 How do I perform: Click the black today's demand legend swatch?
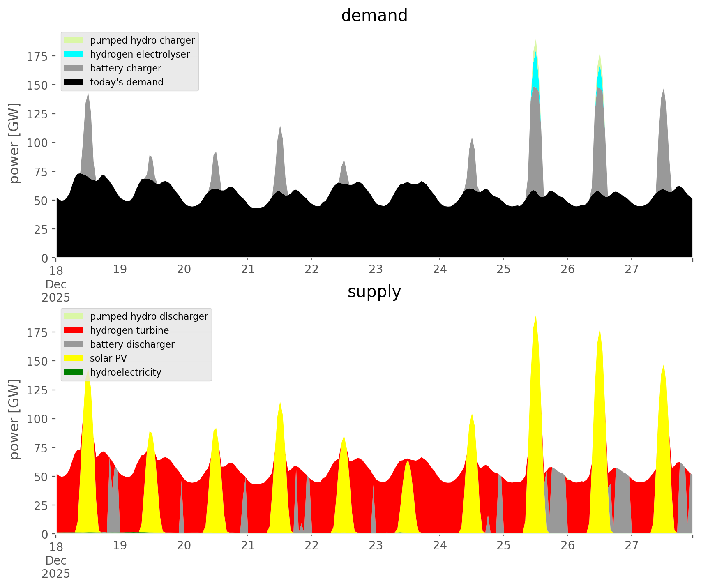pos(74,82)
